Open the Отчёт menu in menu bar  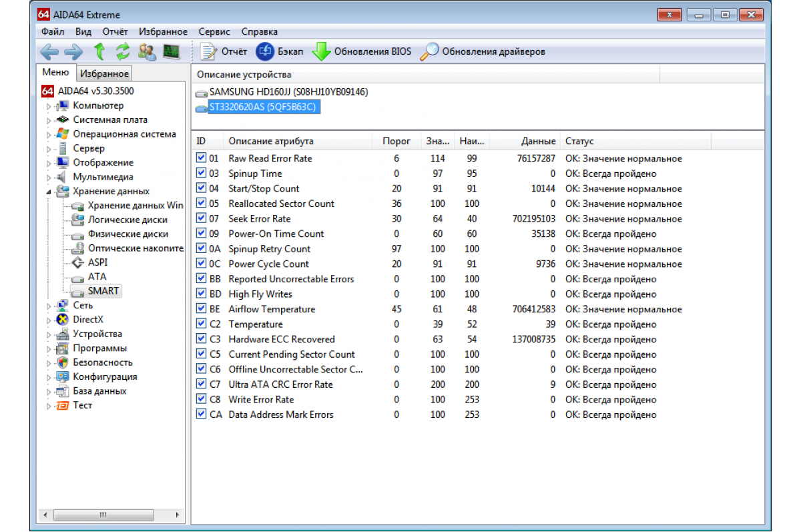[115, 31]
